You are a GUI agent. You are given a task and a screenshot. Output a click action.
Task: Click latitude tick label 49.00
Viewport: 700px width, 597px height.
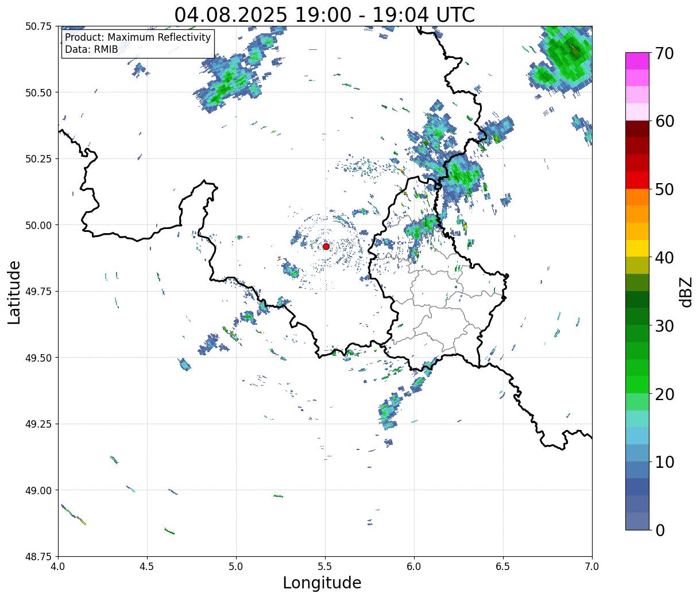38,490
